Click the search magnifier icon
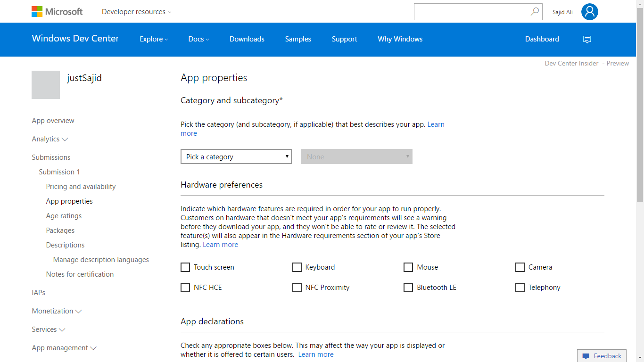644x362 pixels. click(535, 12)
